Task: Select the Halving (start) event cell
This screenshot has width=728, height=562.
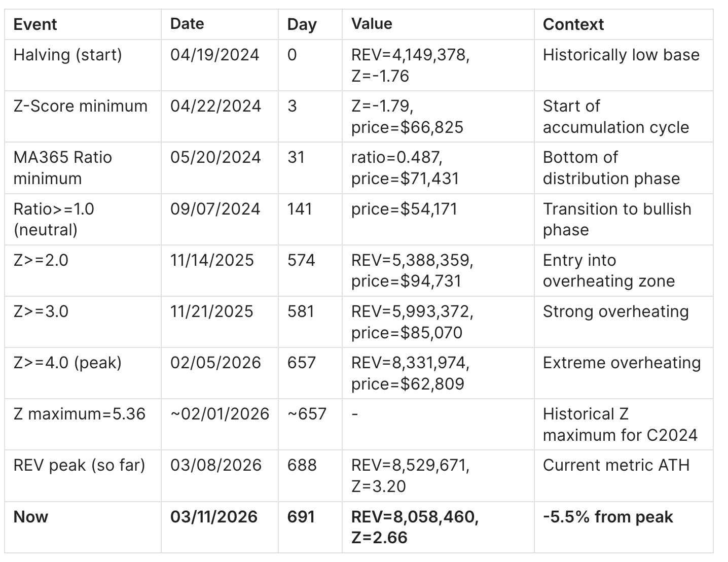Action: pyautogui.click(x=67, y=55)
